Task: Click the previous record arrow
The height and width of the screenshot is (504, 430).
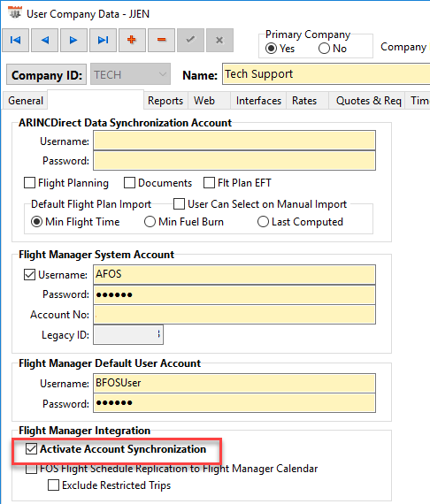Action: point(45,40)
